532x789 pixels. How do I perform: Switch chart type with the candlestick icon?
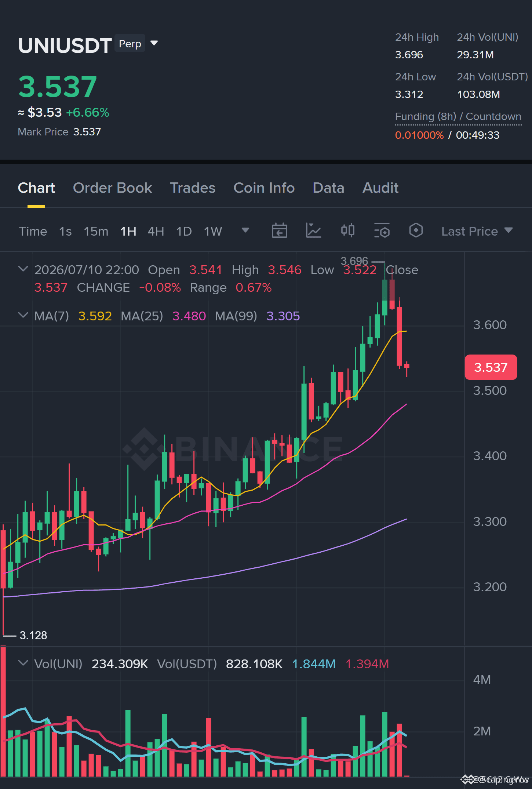click(x=347, y=231)
